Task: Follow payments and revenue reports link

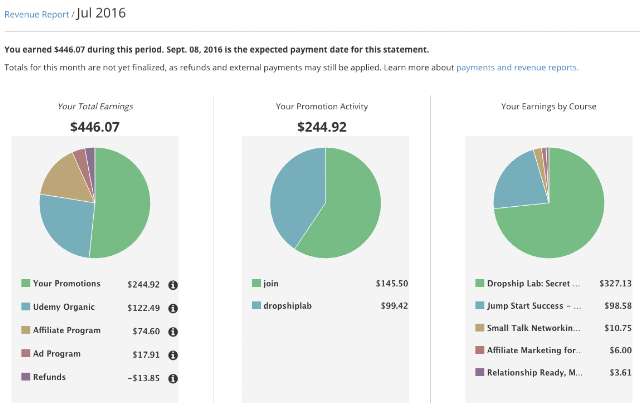Action: 517,67
